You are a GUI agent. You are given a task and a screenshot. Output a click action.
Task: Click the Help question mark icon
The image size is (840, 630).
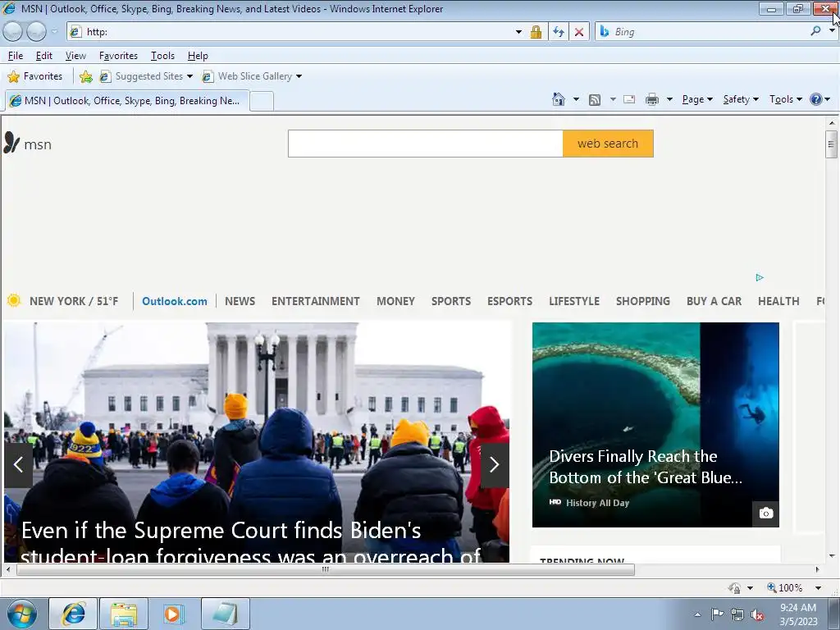pyautogui.click(x=816, y=99)
